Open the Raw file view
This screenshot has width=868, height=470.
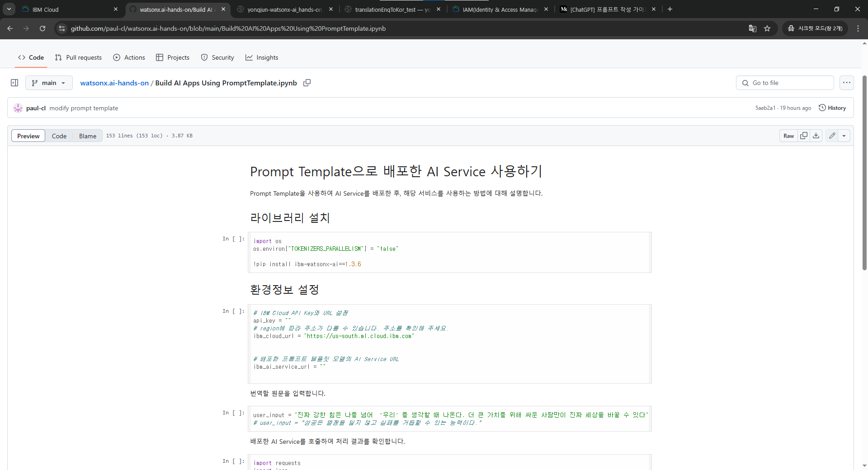pyautogui.click(x=788, y=136)
